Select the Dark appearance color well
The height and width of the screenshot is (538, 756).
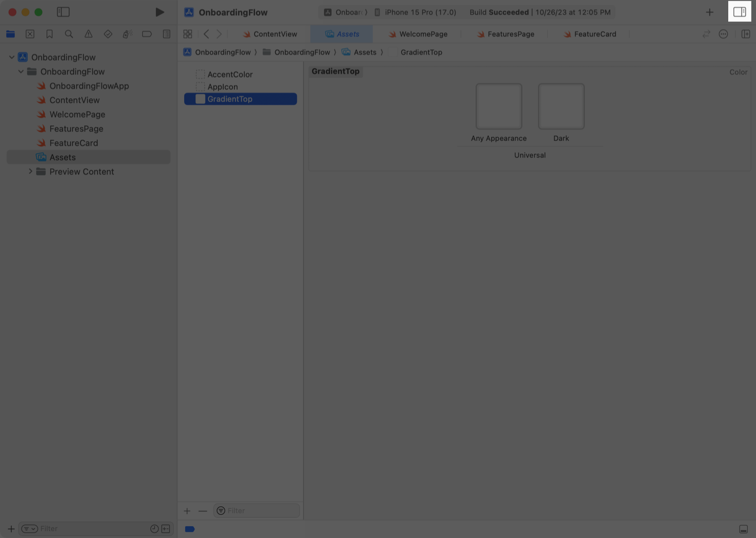[561, 106]
